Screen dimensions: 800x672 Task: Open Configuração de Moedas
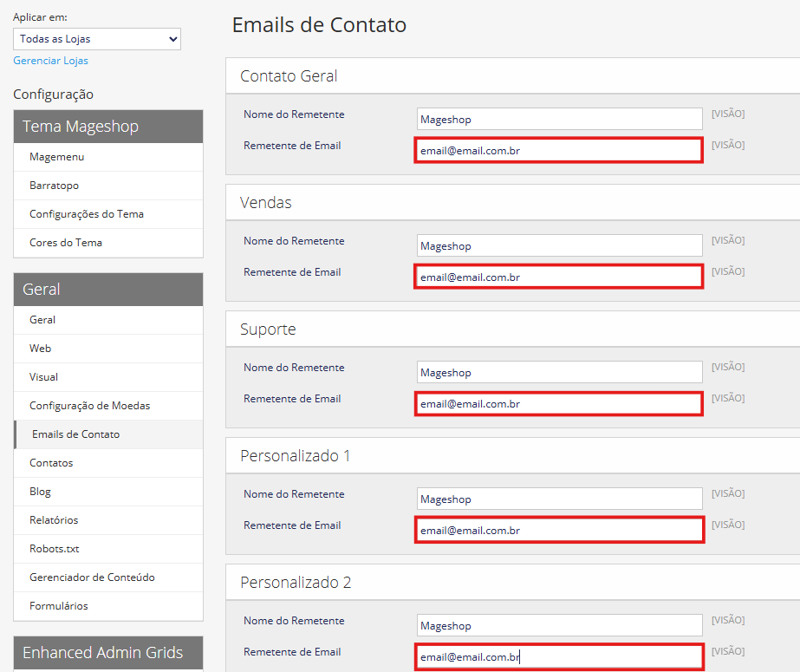90,406
